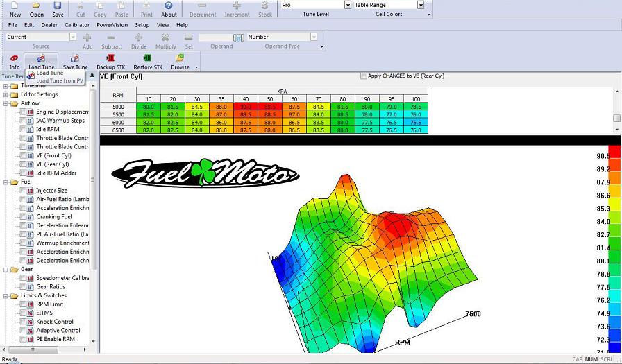Check the Gear Ratios checkbox
This screenshot has width=622, height=364.
(23, 286)
